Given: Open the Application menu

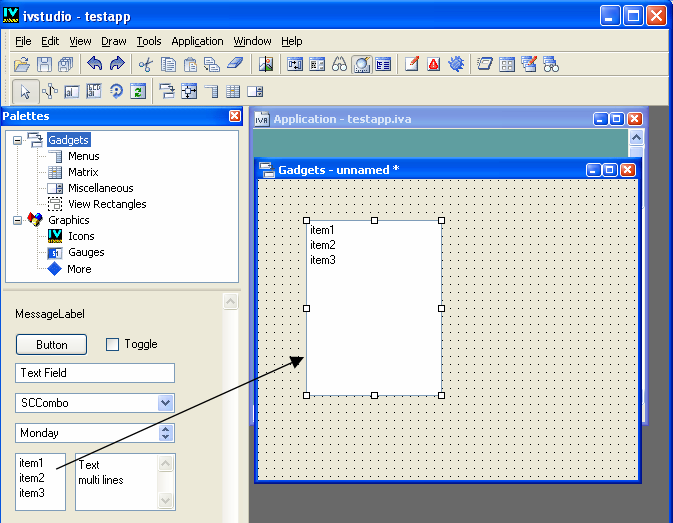Looking at the screenshot, I should click(197, 41).
